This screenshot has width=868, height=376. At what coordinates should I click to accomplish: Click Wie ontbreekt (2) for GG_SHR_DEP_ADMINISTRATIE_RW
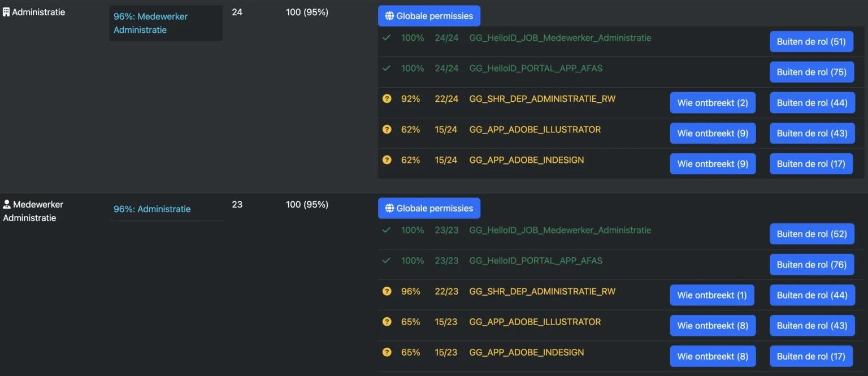[713, 102]
